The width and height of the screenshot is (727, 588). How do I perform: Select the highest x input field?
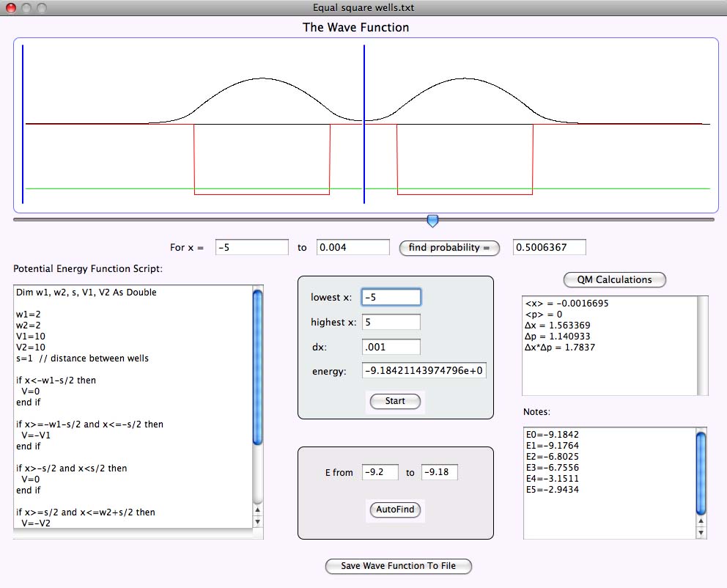pos(391,322)
